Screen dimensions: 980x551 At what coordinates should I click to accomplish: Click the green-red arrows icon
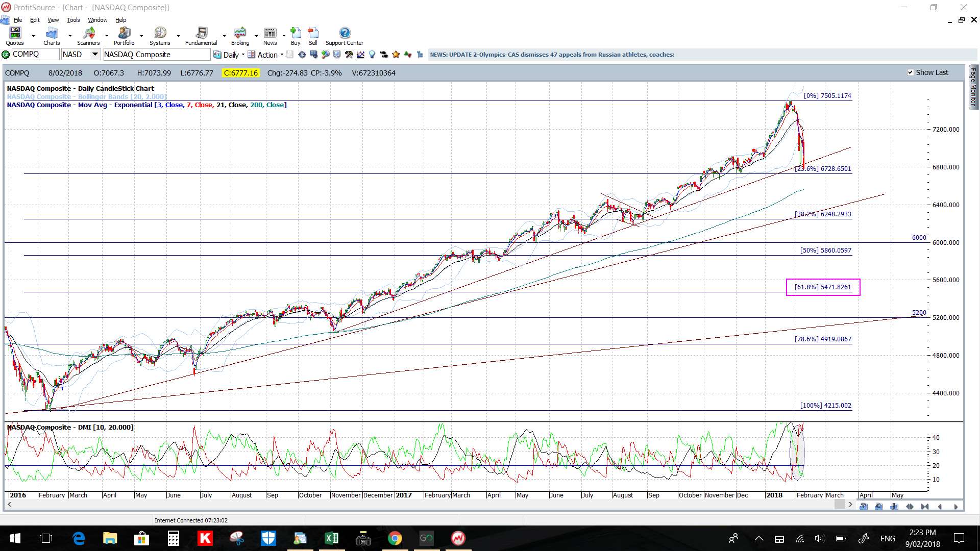(x=408, y=55)
